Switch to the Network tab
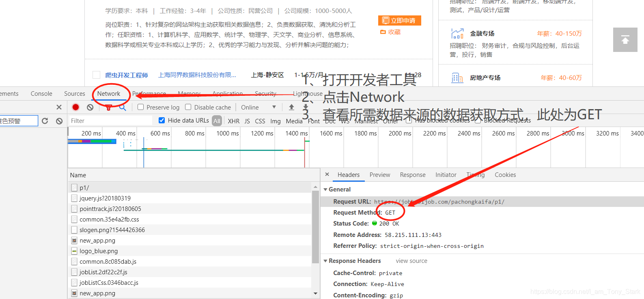 (x=109, y=94)
